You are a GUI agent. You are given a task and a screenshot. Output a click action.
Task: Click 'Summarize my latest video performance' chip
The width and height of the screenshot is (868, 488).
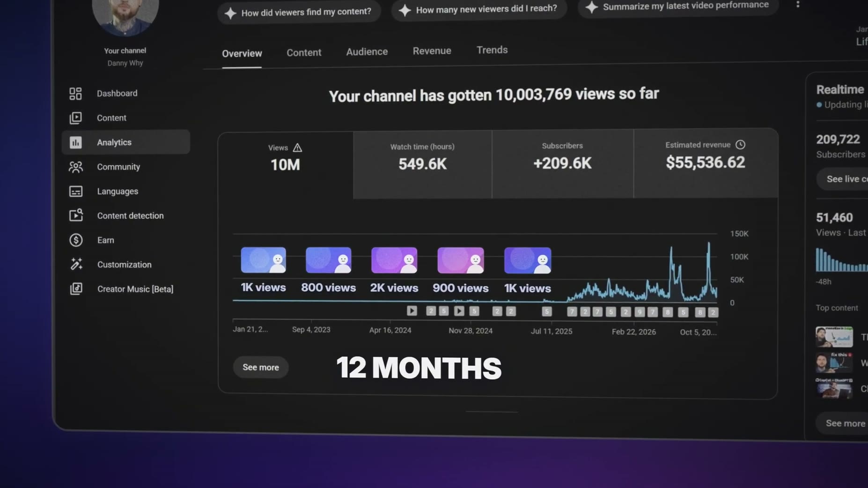[678, 6]
